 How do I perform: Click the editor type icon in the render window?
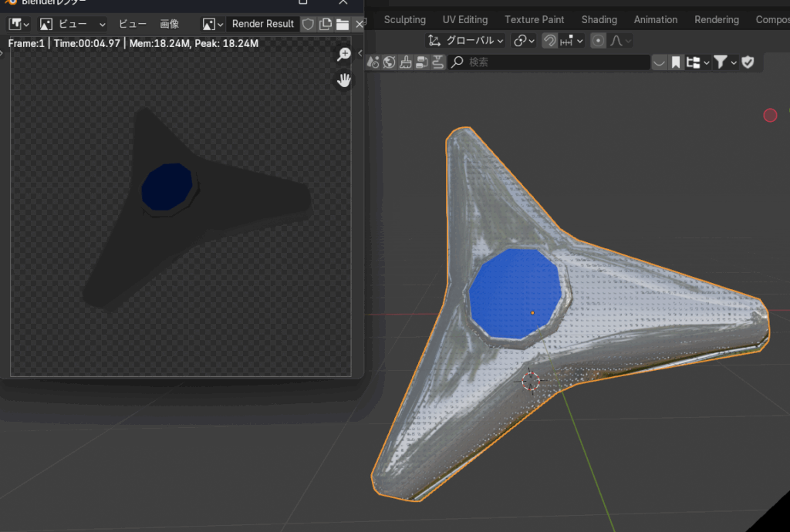17,24
